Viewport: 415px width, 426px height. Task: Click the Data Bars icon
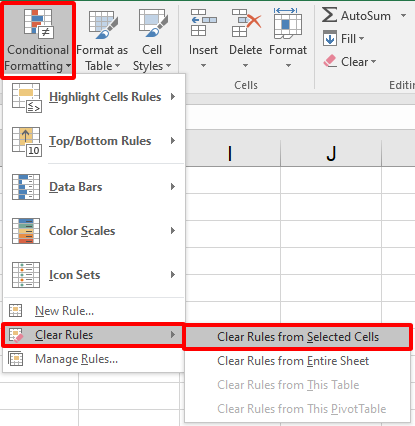26,187
